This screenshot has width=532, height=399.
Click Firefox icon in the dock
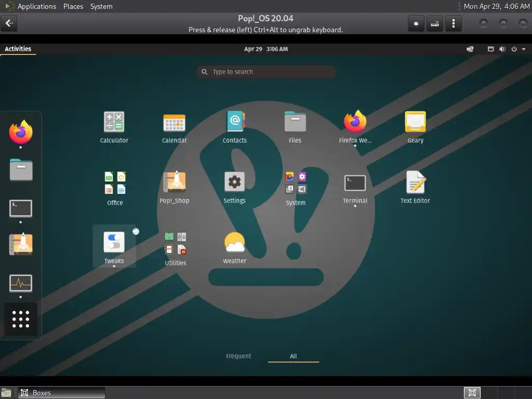21,132
